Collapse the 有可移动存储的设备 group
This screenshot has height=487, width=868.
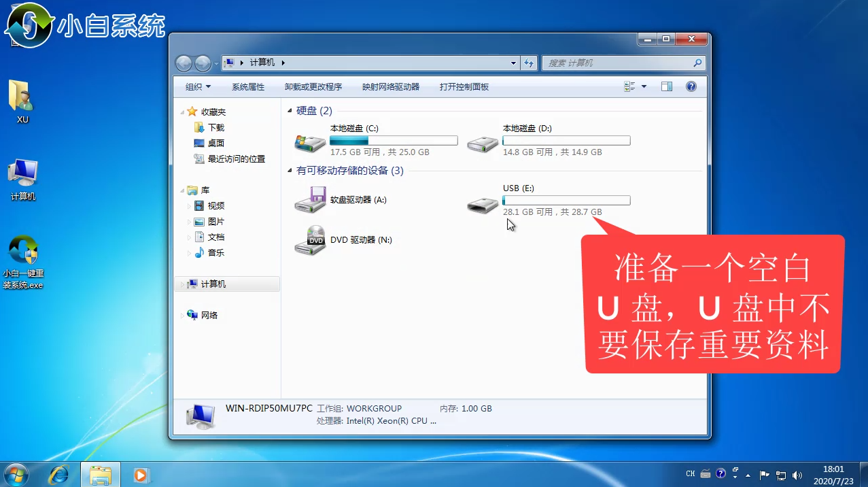click(x=290, y=171)
